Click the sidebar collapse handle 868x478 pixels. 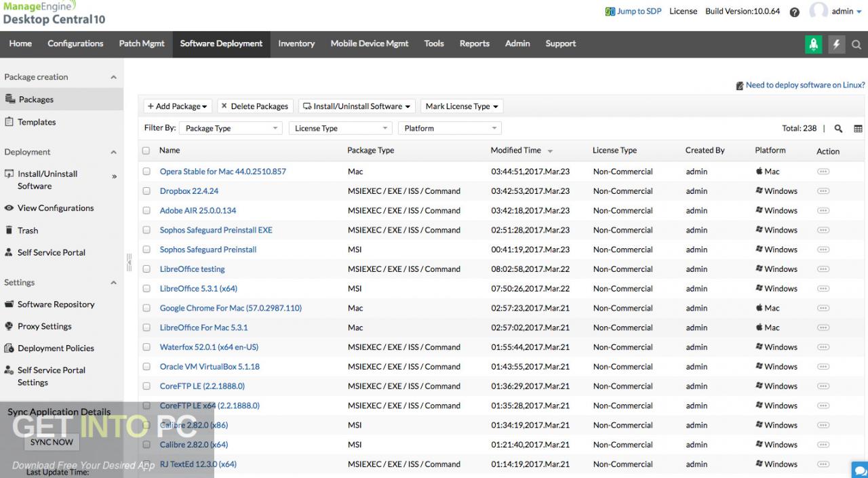(x=129, y=262)
